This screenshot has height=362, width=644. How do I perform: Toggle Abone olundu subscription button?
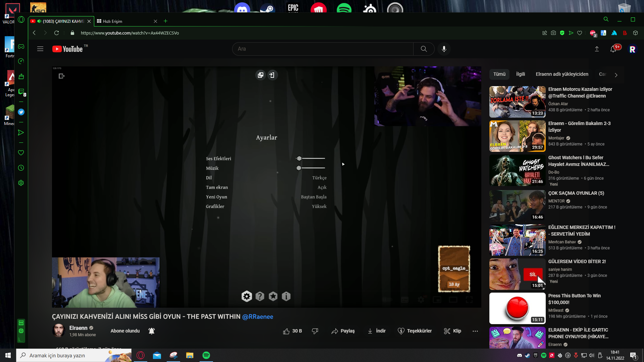pyautogui.click(x=125, y=331)
